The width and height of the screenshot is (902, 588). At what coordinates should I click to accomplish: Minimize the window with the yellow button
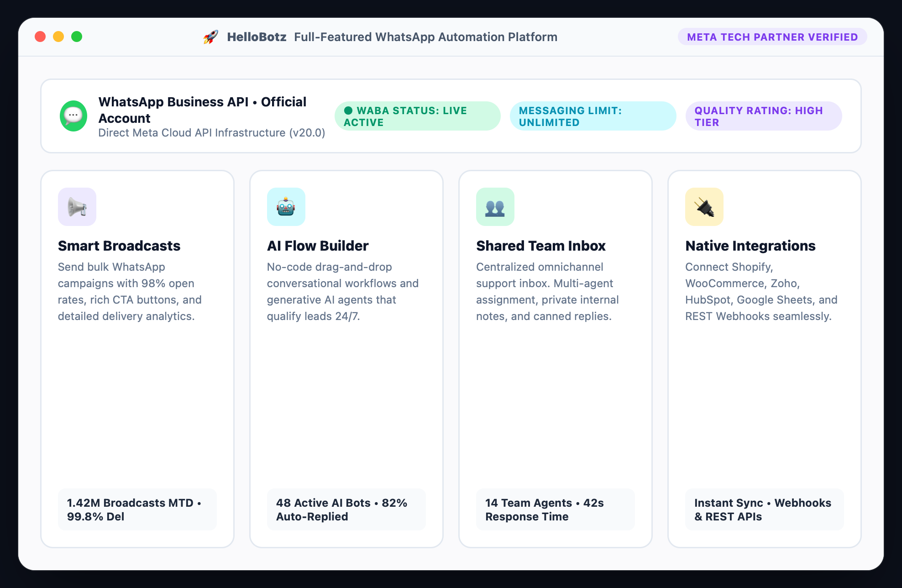(x=58, y=37)
